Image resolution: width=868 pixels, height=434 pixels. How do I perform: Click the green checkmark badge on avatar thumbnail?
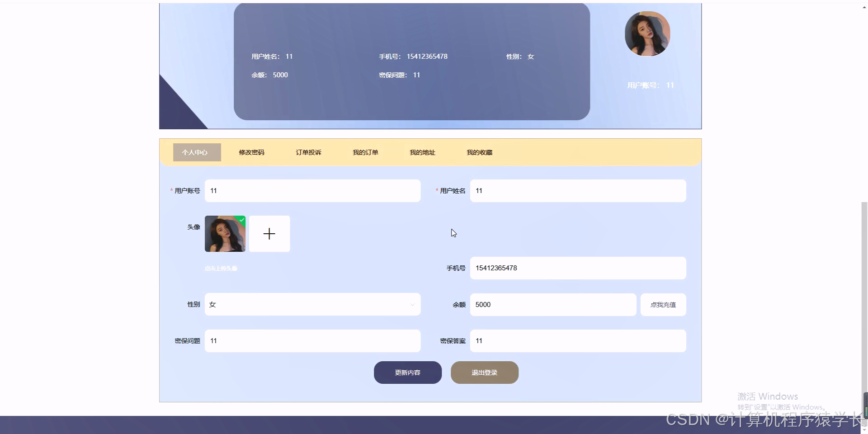[241, 220]
